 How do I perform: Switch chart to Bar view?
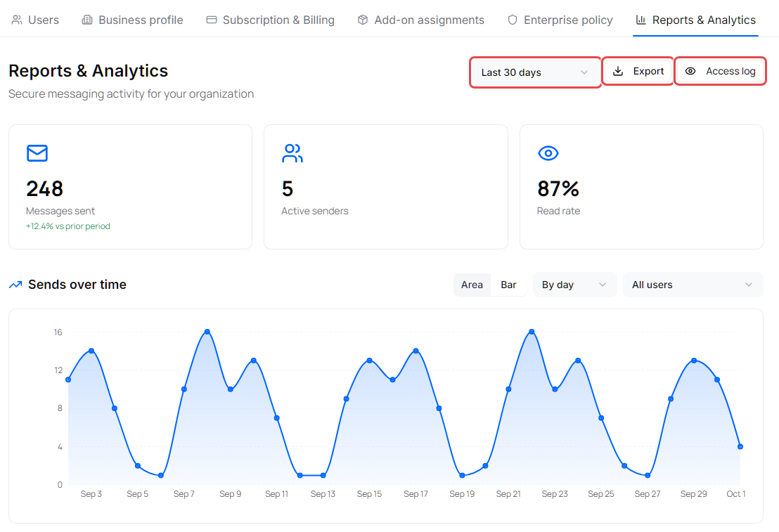(x=508, y=285)
